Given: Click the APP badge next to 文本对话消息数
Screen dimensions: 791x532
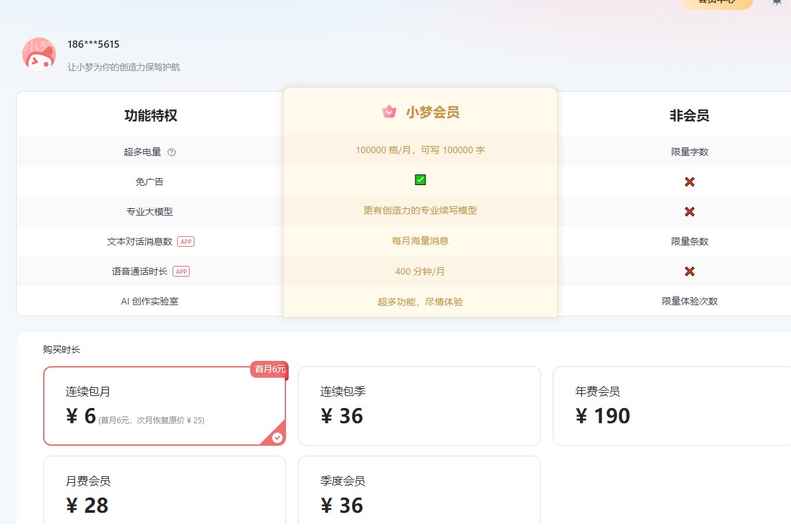Looking at the screenshot, I should click(185, 241).
